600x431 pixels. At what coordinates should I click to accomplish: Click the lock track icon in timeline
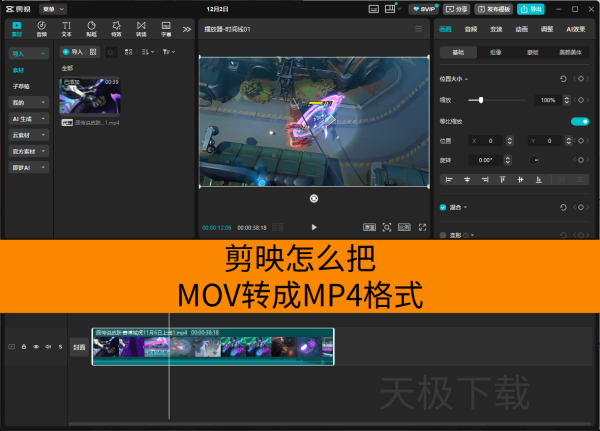pyautogui.click(x=25, y=347)
